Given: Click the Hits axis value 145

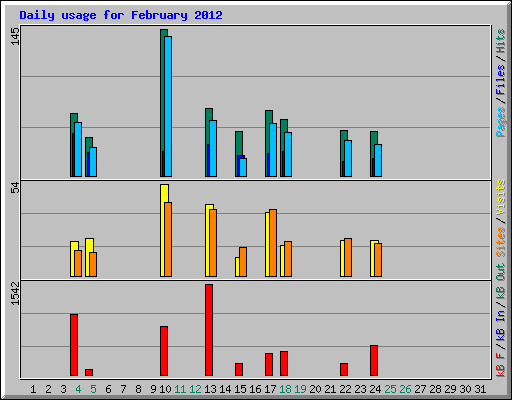Looking at the screenshot, I should (x=15, y=36).
